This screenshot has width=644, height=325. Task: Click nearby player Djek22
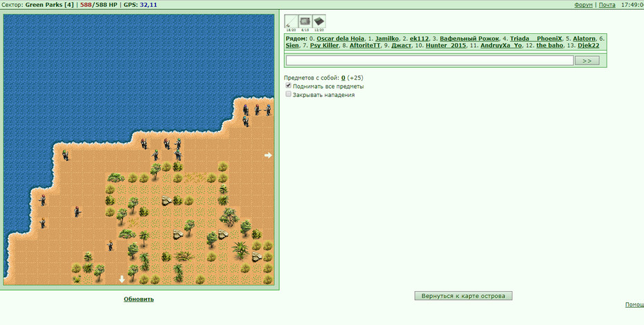(x=589, y=45)
